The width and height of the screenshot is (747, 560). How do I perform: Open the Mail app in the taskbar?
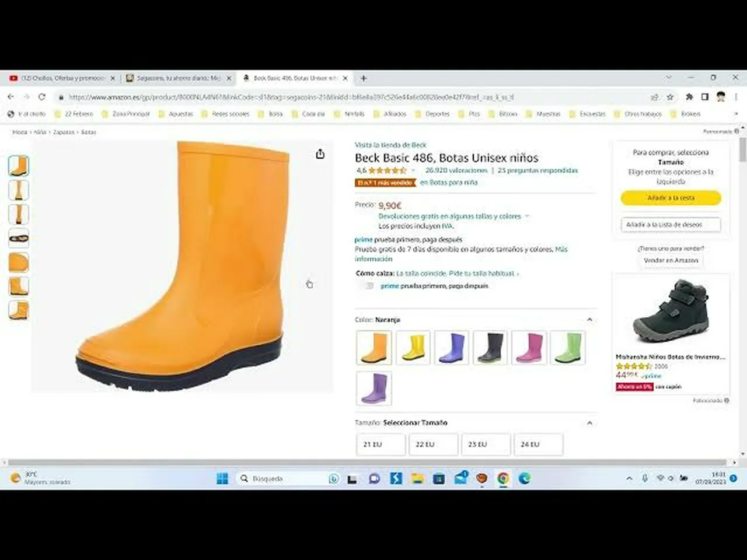click(x=460, y=479)
